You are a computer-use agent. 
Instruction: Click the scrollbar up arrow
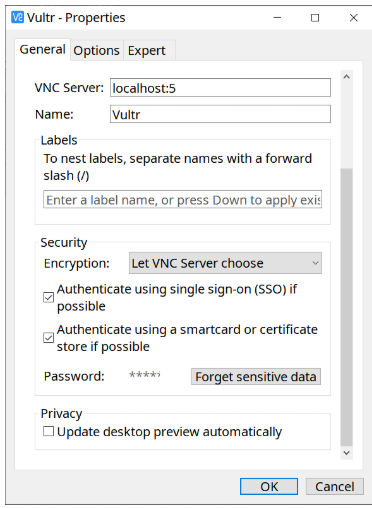347,77
